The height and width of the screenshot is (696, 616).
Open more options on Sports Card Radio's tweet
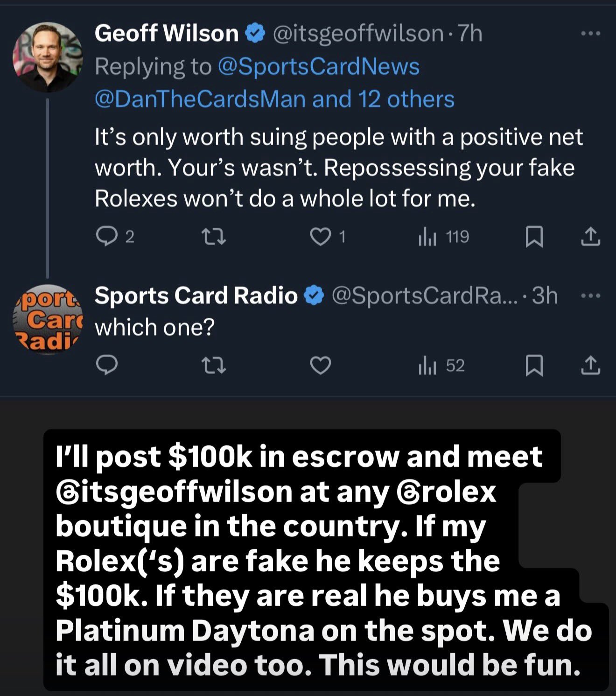coord(590,296)
